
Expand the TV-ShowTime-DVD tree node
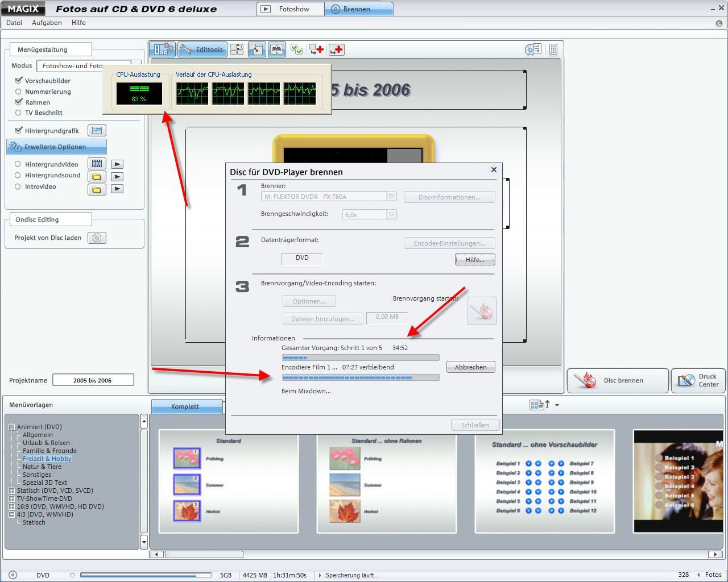(11, 498)
